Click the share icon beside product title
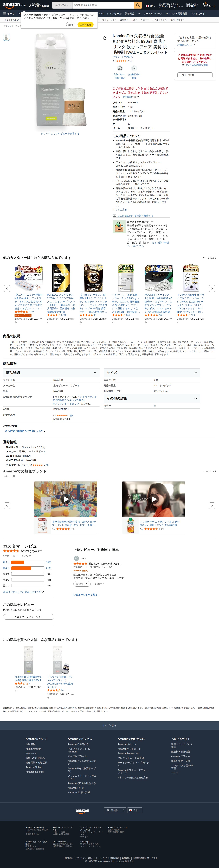This screenshot has width=219, height=868. [105, 38]
